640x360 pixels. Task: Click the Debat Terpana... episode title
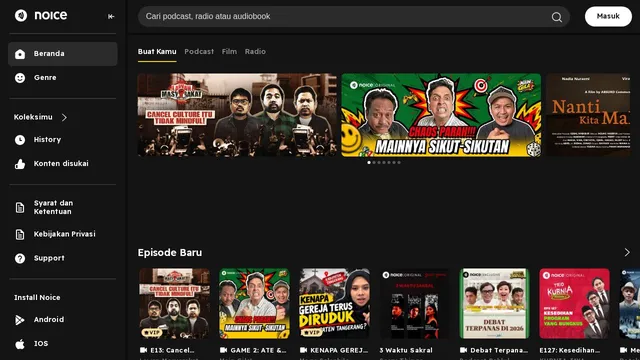(499, 350)
